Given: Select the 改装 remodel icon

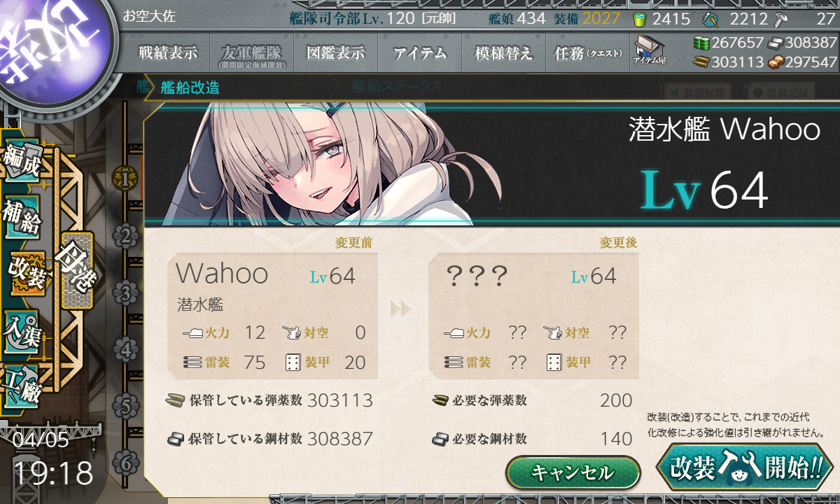Looking at the screenshot, I should pyautogui.click(x=27, y=274).
